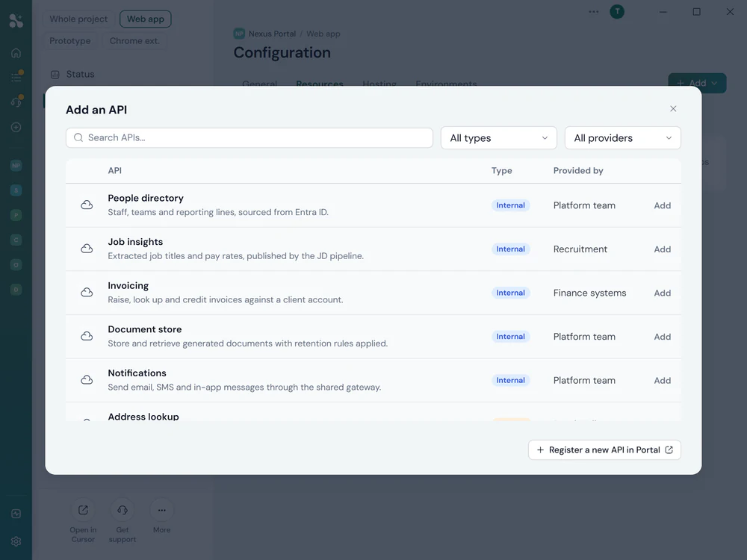Screen dimensions: 747x560
Task: Click the API column header
Action: tap(115, 170)
